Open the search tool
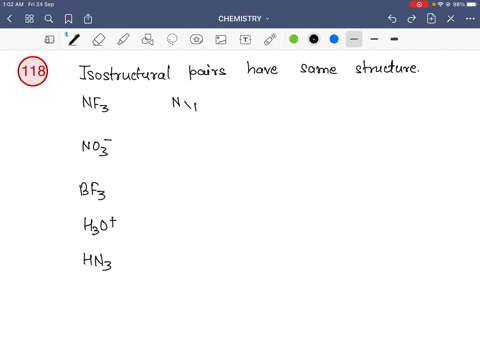 pyautogui.click(x=49, y=19)
